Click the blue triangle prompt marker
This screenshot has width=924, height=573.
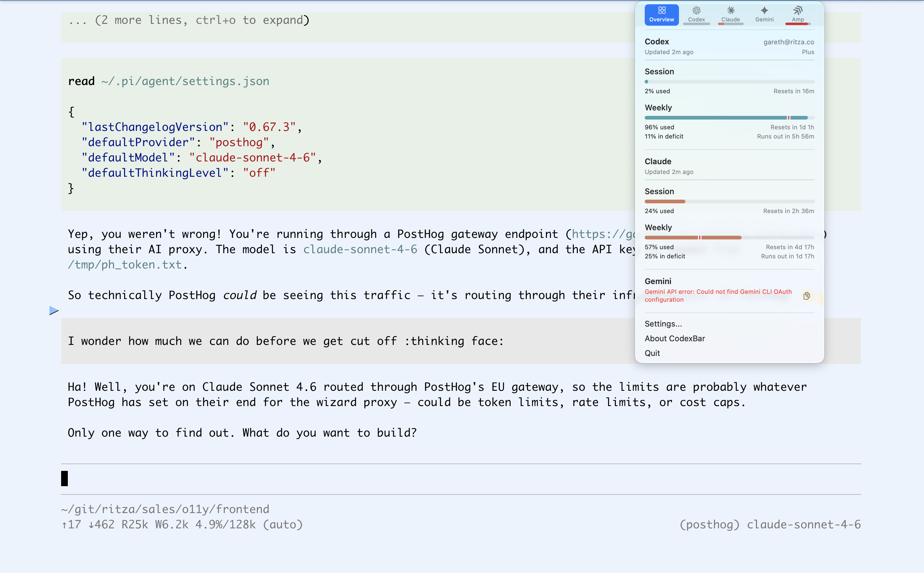tap(54, 311)
